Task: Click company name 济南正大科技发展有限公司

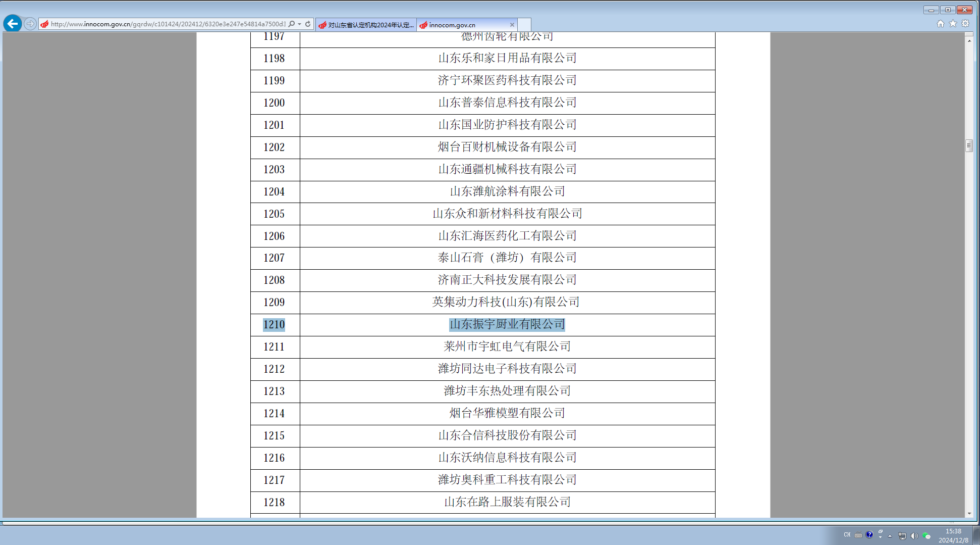Action: (x=507, y=280)
